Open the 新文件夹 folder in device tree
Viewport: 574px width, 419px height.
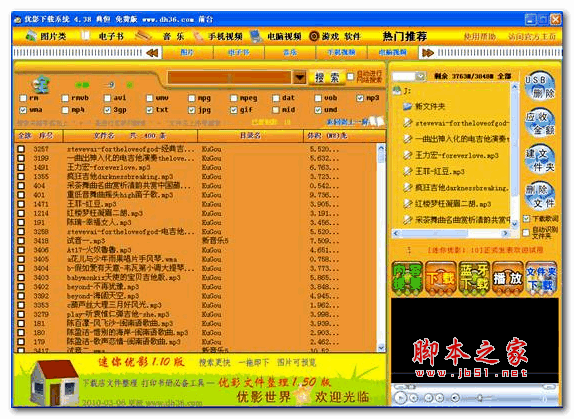pyautogui.click(x=425, y=106)
